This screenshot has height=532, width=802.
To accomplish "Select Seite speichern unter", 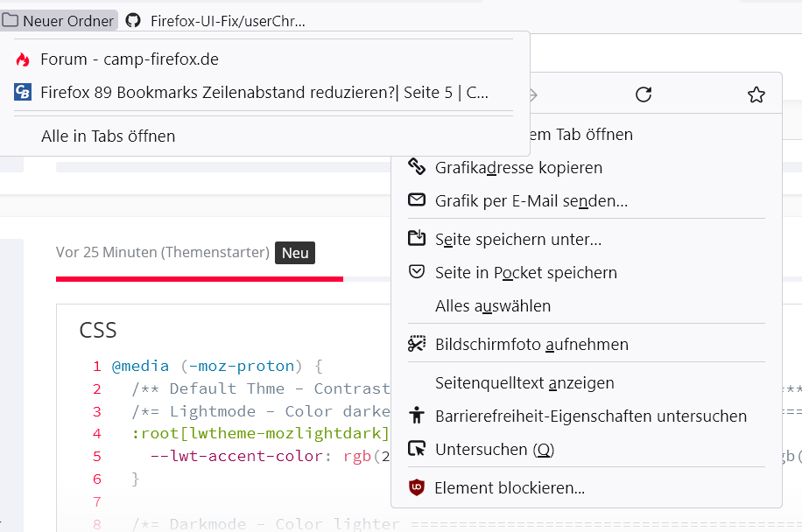I will [518, 239].
